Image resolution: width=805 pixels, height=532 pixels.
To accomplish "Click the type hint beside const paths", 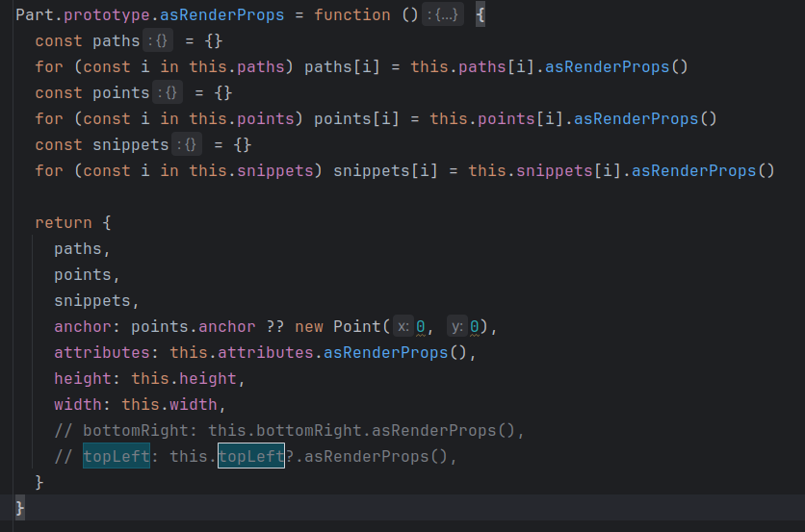I will 160,41.
